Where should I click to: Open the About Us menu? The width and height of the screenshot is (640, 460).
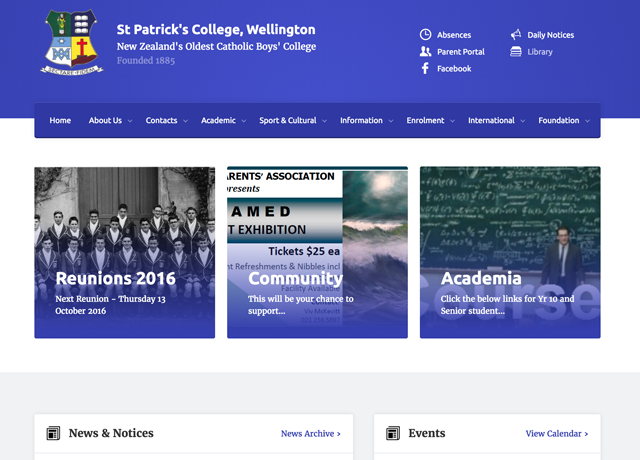click(x=105, y=120)
